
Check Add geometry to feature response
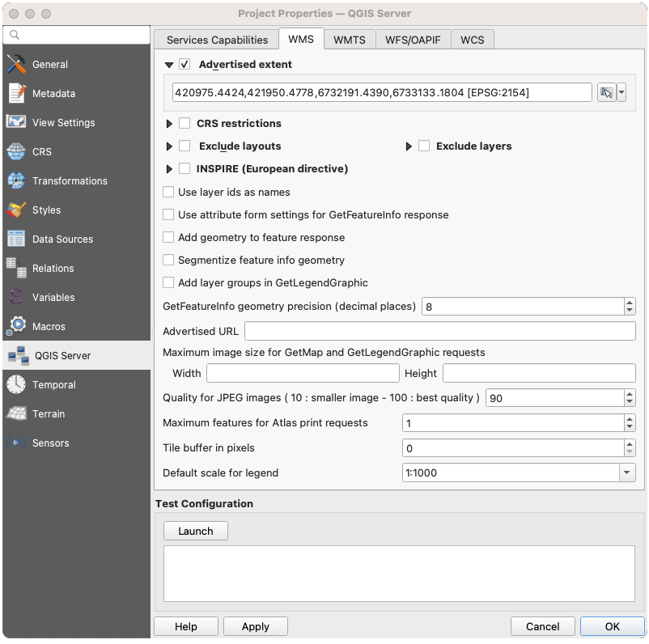pyautogui.click(x=168, y=238)
